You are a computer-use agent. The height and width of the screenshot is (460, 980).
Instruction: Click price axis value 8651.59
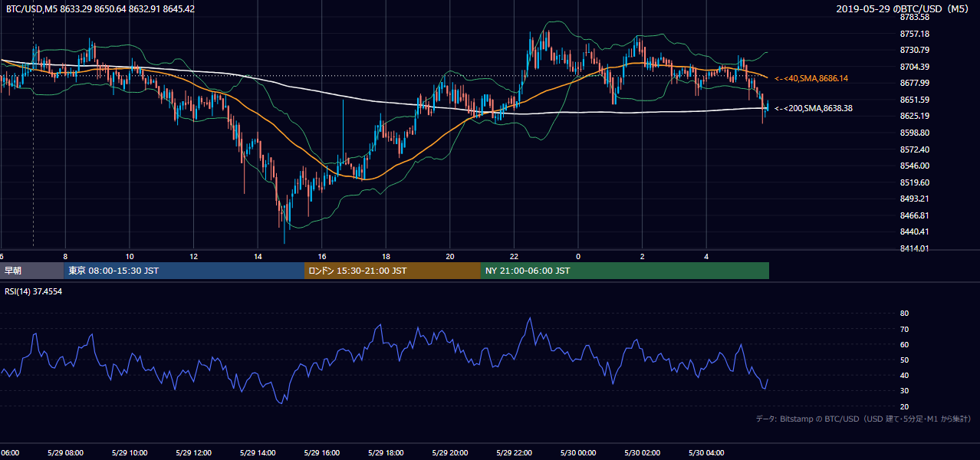point(914,100)
